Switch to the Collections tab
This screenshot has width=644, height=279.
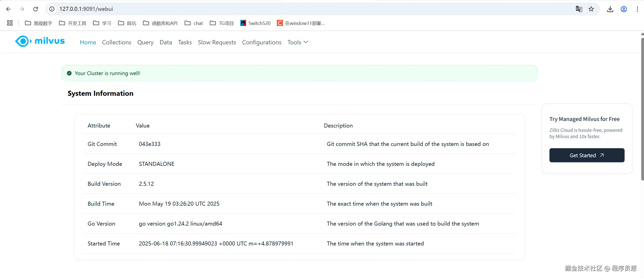click(x=116, y=42)
